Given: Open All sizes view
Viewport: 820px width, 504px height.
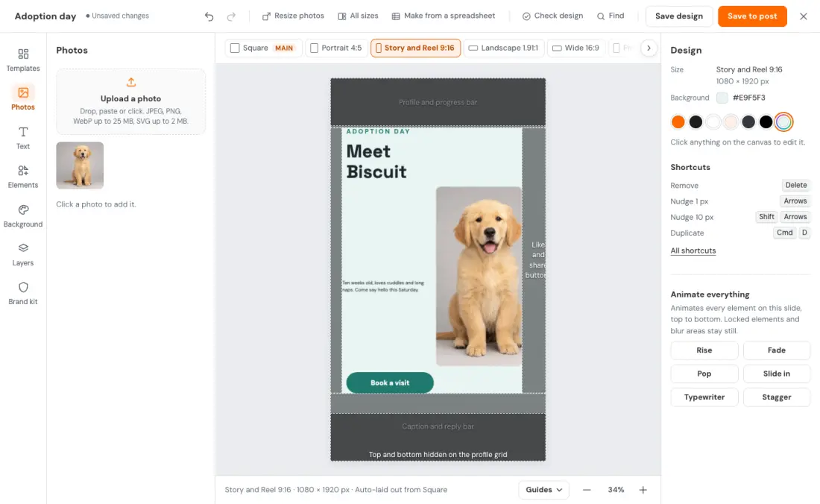Looking at the screenshot, I should [359, 16].
